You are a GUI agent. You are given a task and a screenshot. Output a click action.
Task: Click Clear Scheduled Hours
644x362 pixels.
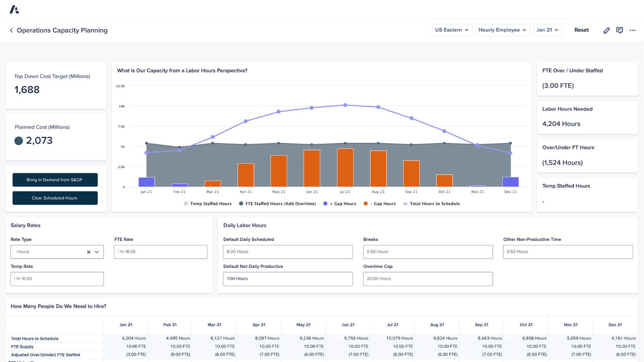tap(55, 198)
